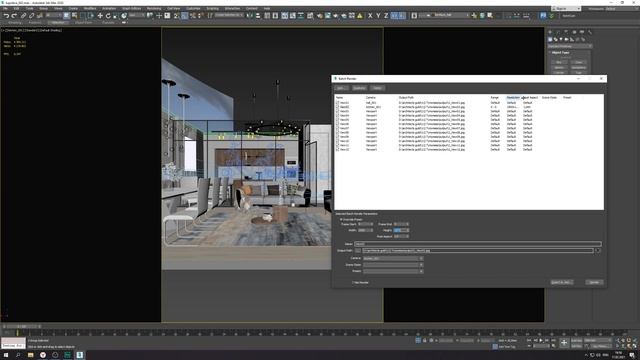
Task: Open the reference coordinate system dropdown
Action: 137,16
